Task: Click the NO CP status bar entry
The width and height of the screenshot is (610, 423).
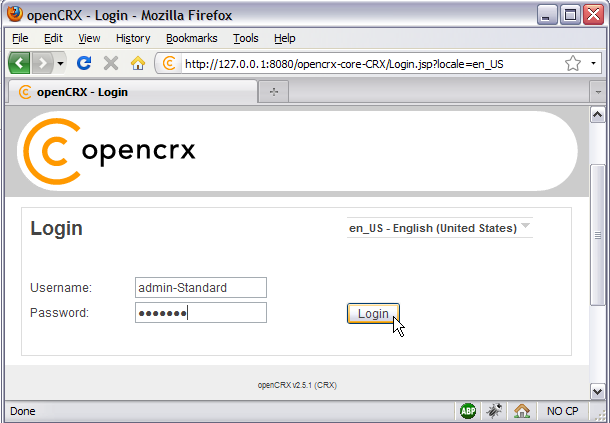Action: click(x=563, y=411)
